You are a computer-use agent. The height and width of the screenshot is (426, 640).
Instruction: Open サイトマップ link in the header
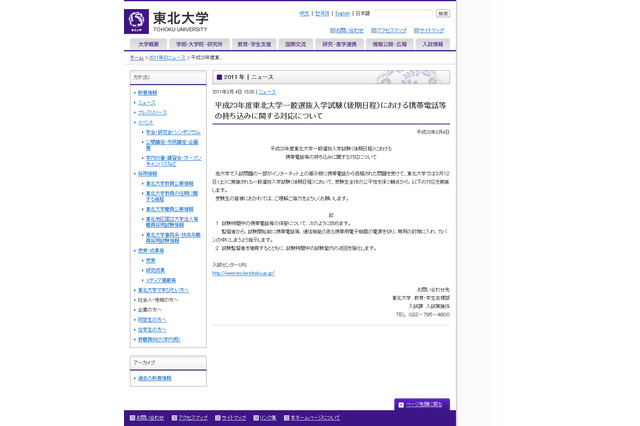(x=432, y=30)
